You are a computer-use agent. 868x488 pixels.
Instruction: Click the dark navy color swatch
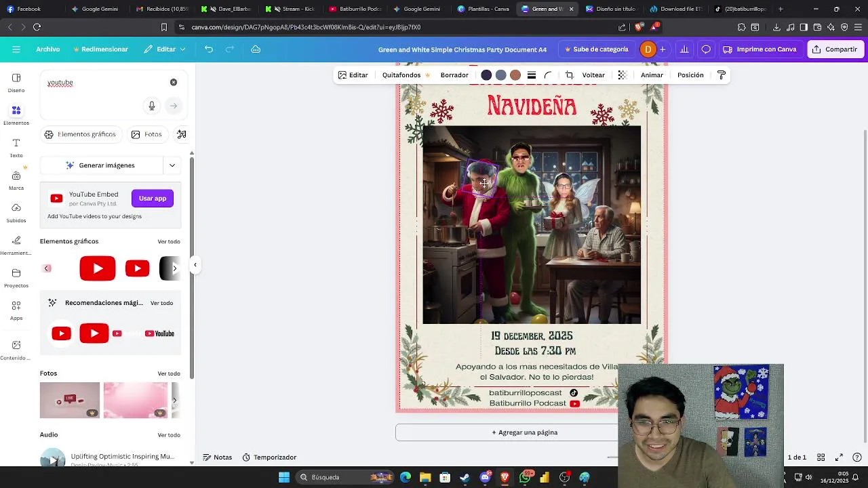coord(486,75)
